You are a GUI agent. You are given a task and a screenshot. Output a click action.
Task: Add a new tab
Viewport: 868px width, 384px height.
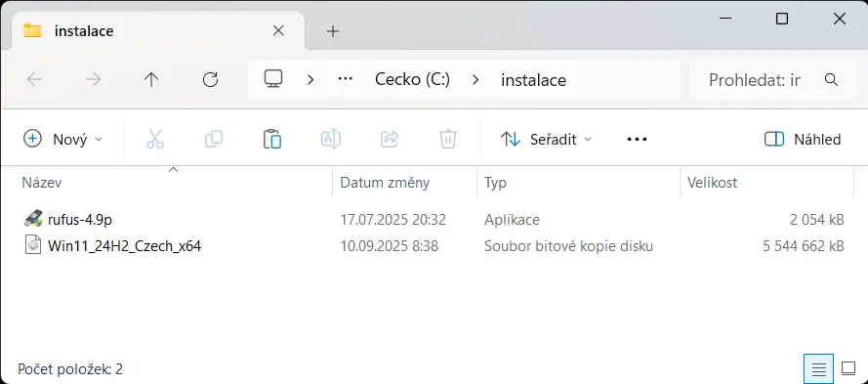[x=333, y=31]
